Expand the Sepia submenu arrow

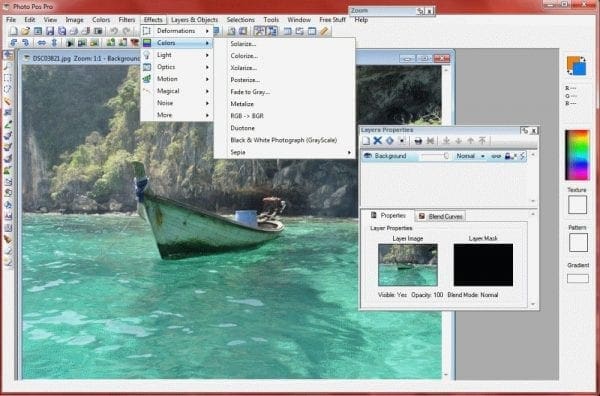tap(349, 152)
